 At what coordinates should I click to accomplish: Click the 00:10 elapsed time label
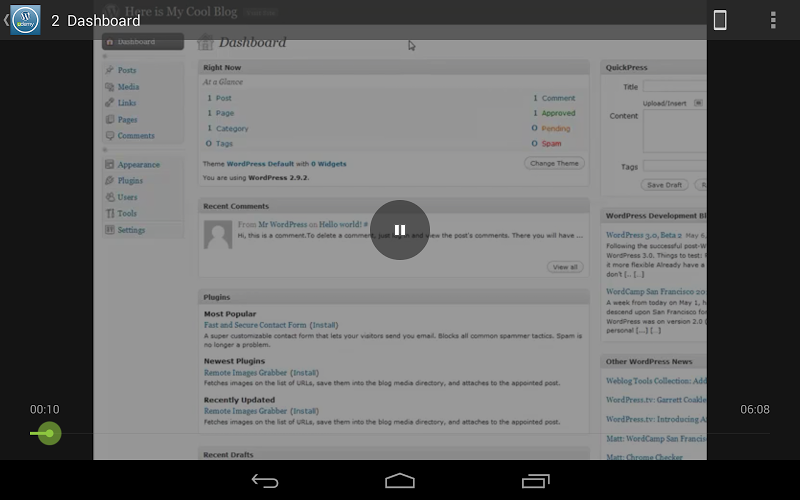coord(44,409)
